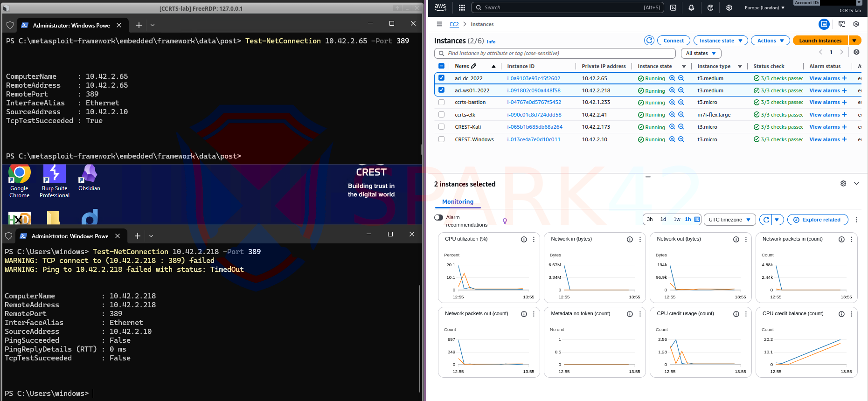Viewport: 868px width, 401px height.
Task: Open the AWS support help icon
Action: pyautogui.click(x=710, y=7)
